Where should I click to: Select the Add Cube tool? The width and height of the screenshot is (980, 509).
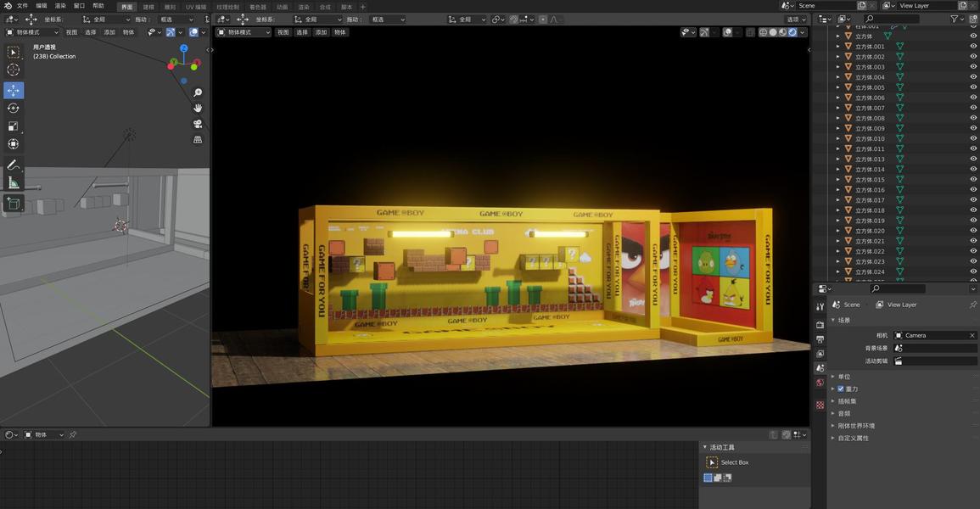coord(13,203)
